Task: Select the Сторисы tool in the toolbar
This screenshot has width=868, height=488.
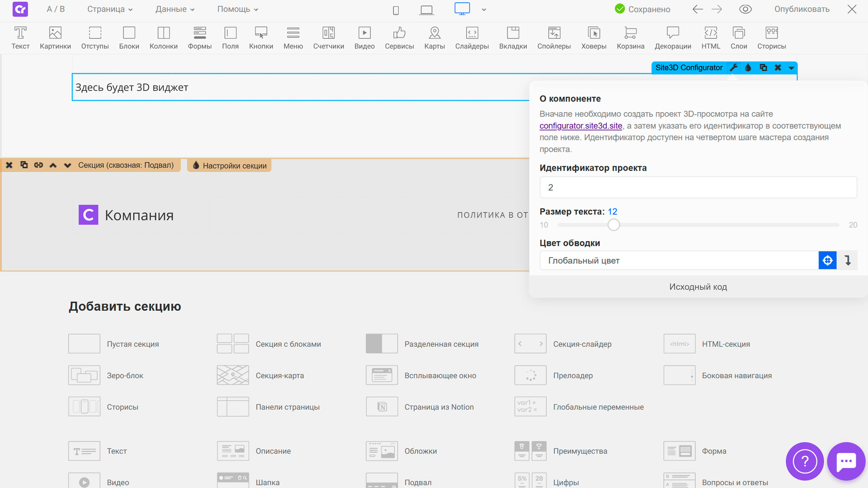Action: (772, 38)
